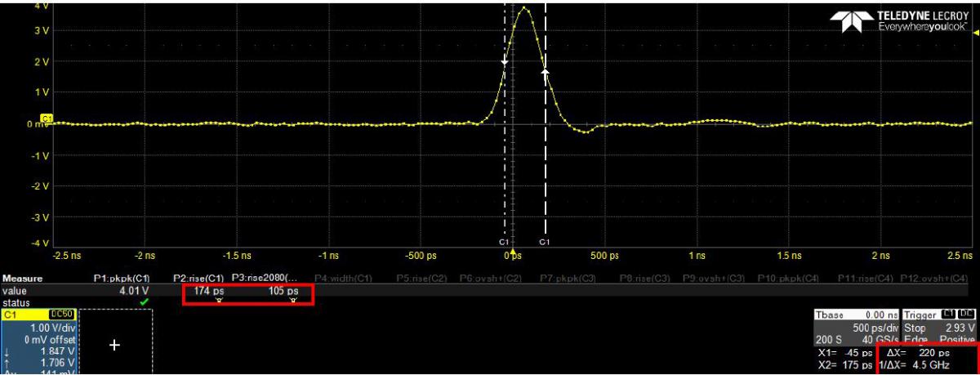This screenshot has width=980, height=375.
Task: Click the yellow C1 ground level marker
Action: coord(46,119)
